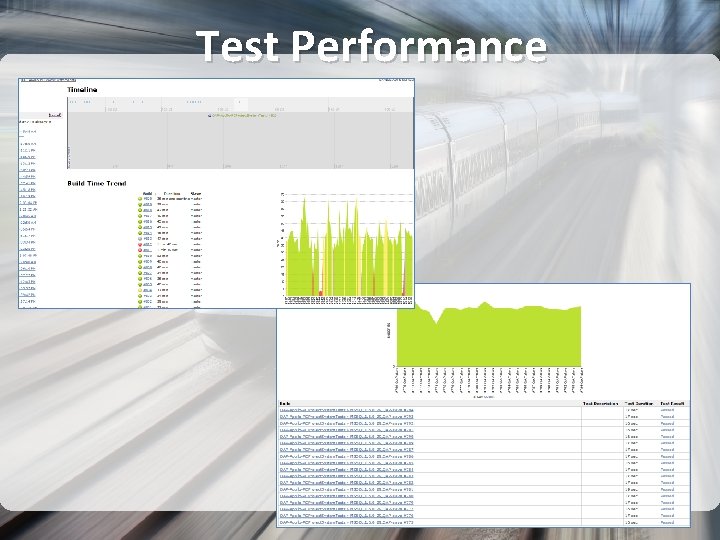Click the pale yellow unstable-build status ball

(140, 290)
